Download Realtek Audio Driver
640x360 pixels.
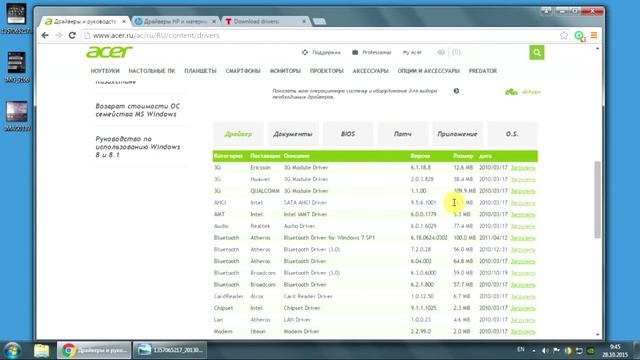tap(523, 226)
